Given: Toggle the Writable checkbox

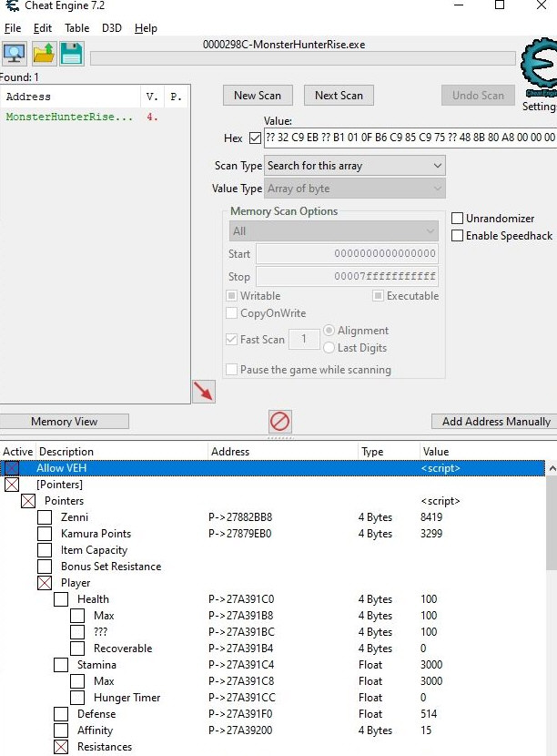Looking at the screenshot, I should pyautogui.click(x=232, y=295).
